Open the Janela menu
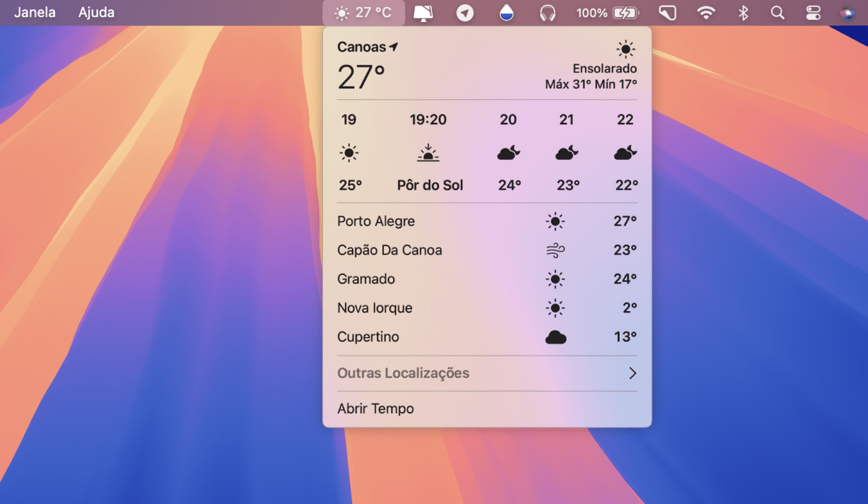Image resolution: width=868 pixels, height=504 pixels. 35,12
